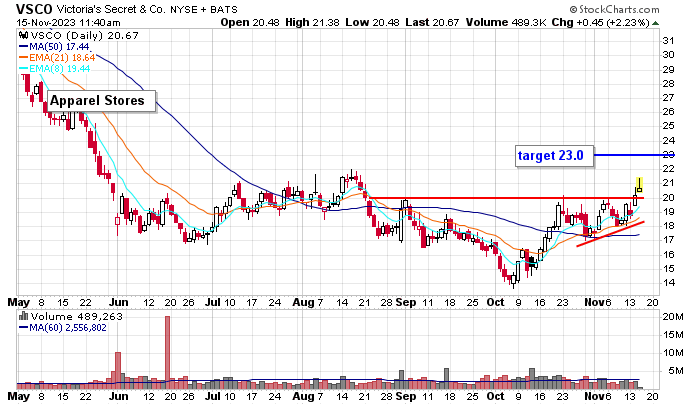Click the Chg +0.45 (+2.23%) value

pyautogui.click(x=600, y=22)
